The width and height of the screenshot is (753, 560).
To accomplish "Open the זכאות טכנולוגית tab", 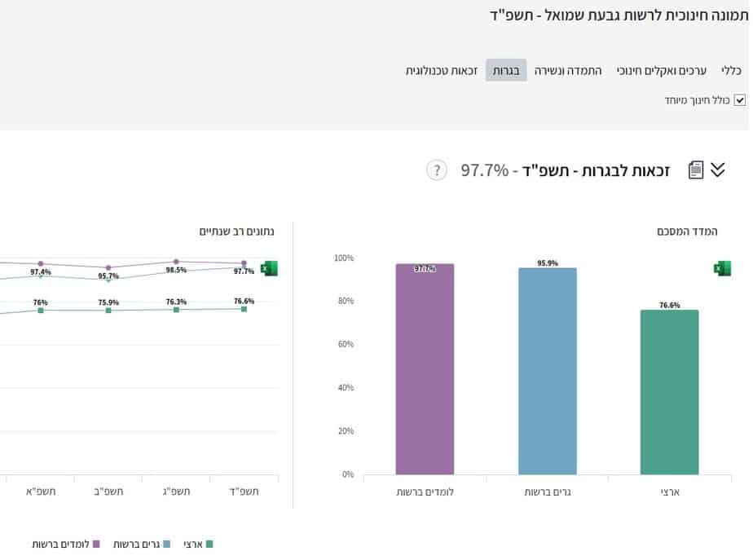I will click(443, 70).
